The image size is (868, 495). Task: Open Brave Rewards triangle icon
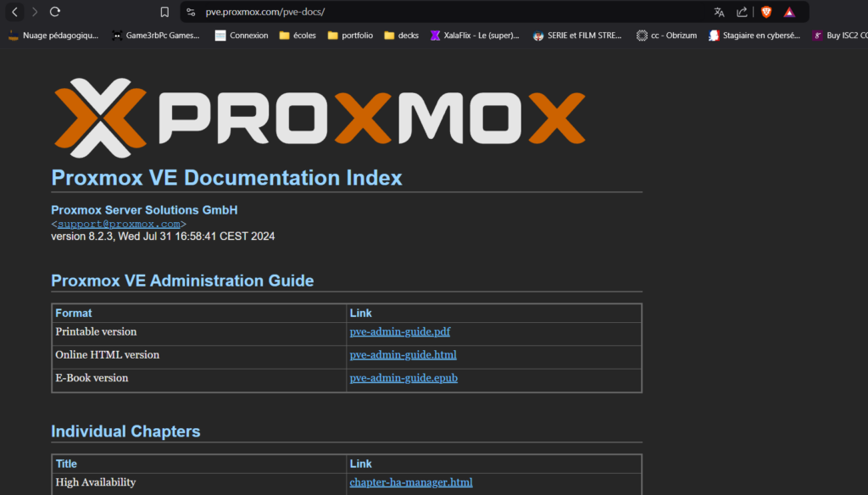(789, 12)
